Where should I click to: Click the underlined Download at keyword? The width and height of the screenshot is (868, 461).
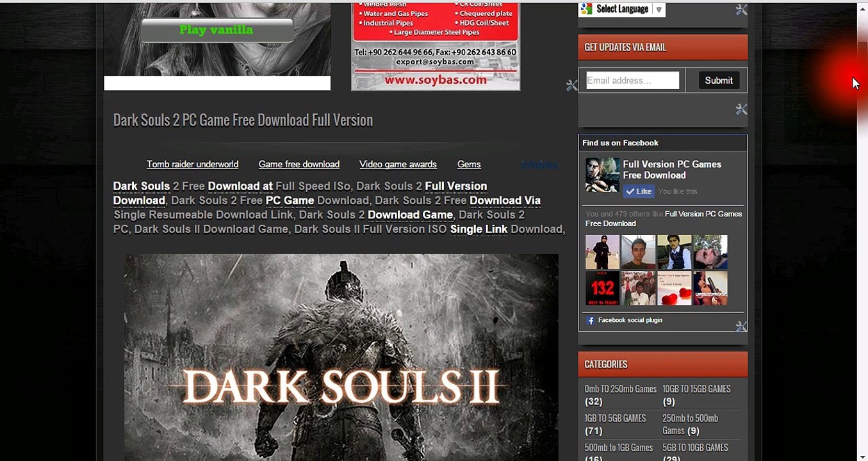(240, 186)
